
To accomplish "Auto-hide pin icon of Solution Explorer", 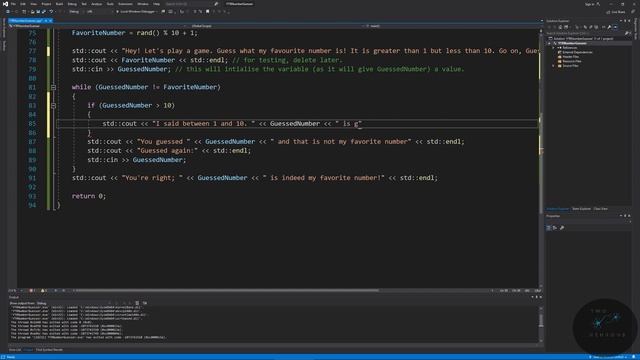I will tap(625, 21).
